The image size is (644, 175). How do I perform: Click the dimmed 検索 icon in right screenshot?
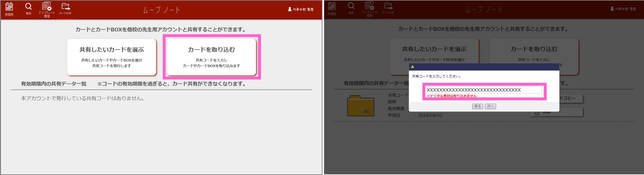point(351,8)
